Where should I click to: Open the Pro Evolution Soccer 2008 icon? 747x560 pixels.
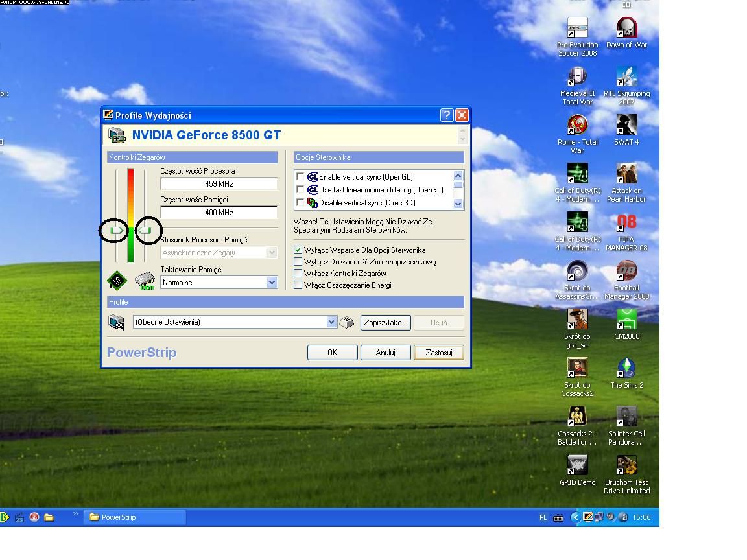point(577,29)
